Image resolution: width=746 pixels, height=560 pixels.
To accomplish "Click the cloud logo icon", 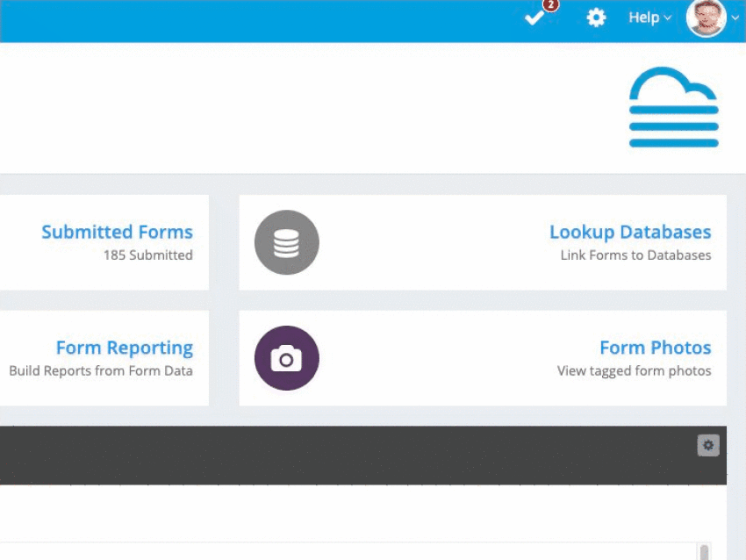I will tap(674, 107).
